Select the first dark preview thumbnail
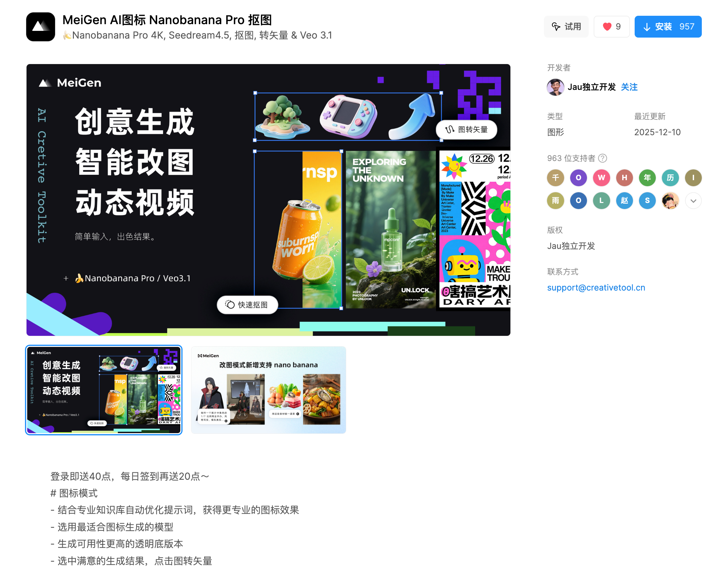The height and width of the screenshot is (567, 728). pos(104,390)
